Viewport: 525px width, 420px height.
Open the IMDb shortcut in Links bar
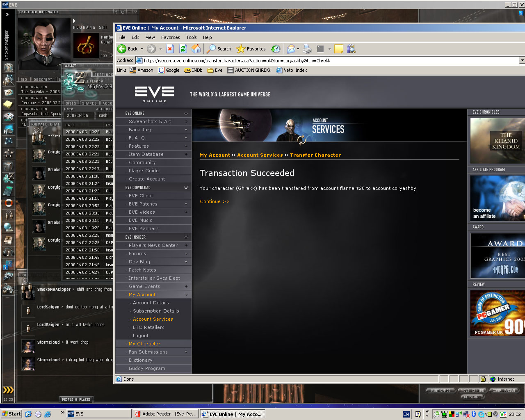tap(193, 70)
